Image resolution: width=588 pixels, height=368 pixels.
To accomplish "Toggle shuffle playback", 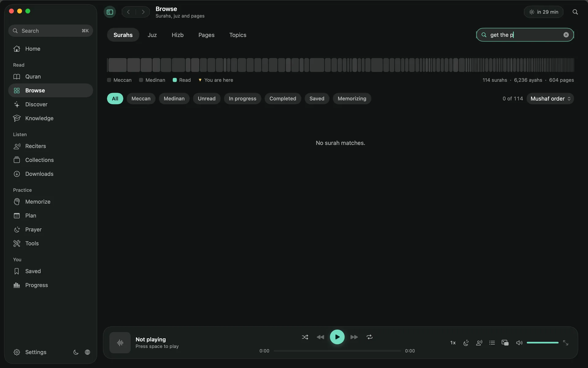I will (305, 337).
